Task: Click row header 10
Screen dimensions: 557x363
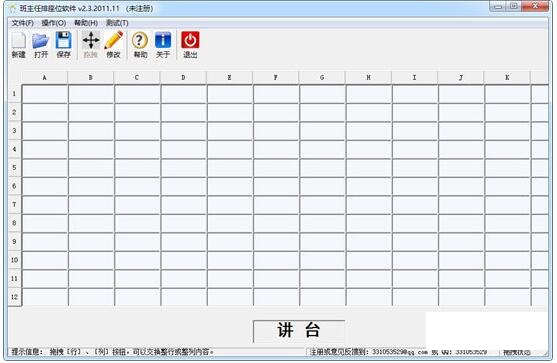Action: [15, 260]
